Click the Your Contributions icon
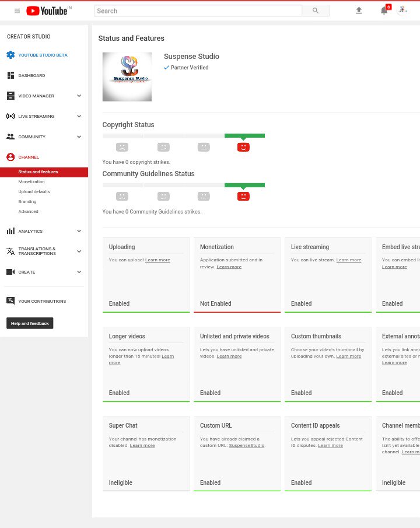Screen dimensions: 420x528 [x=10, y=301]
